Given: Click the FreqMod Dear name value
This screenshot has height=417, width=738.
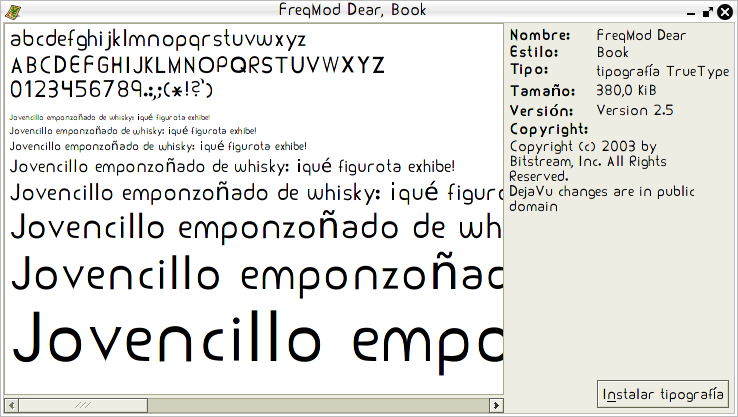Looking at the screenshot, I should tap(641, 35).
